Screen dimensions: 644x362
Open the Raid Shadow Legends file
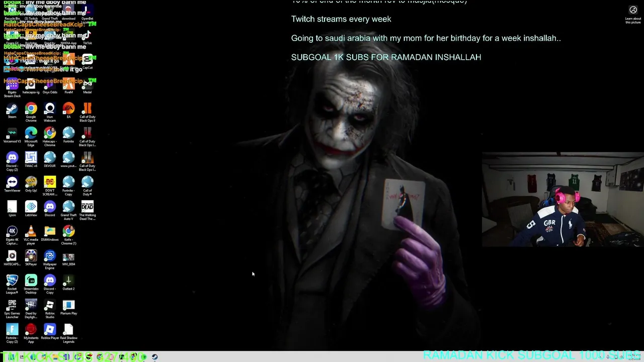(x=68, y=334)
